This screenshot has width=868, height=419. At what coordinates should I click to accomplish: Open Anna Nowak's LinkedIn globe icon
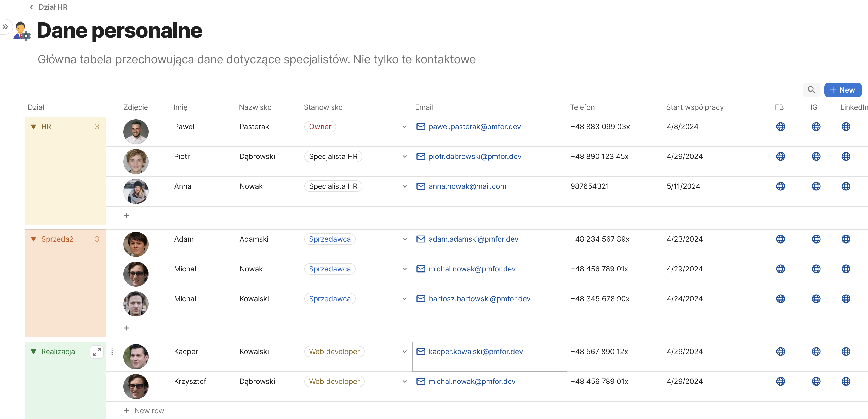[846, 186]
